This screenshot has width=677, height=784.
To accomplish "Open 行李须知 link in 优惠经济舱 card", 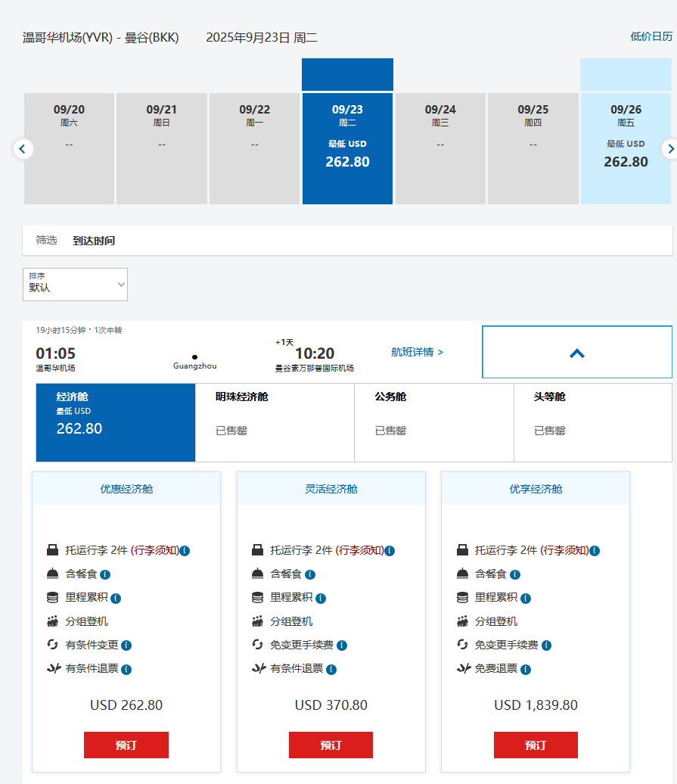I will pos(155,550).
